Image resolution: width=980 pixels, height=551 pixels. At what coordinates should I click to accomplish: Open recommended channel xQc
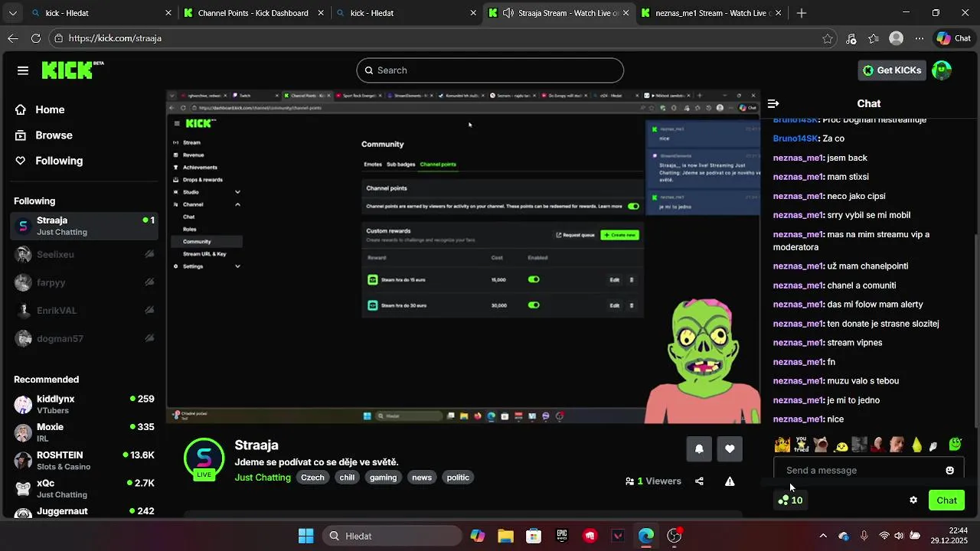click(84, 488)
